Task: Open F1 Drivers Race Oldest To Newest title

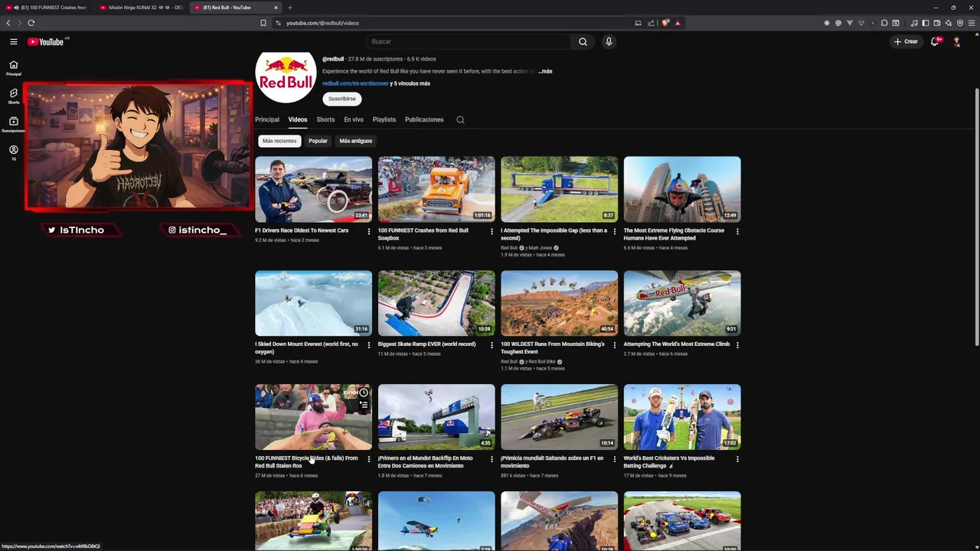Action: point(302,230)
